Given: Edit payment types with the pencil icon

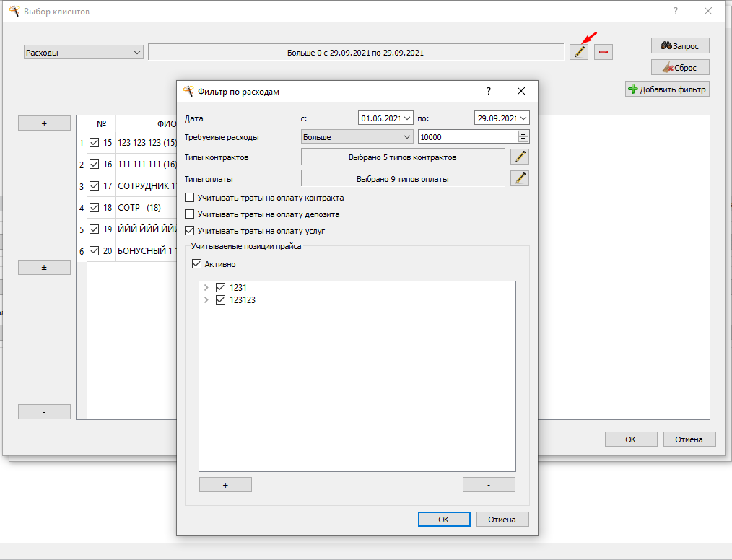Looking at the screenshot, I should 520,178.
